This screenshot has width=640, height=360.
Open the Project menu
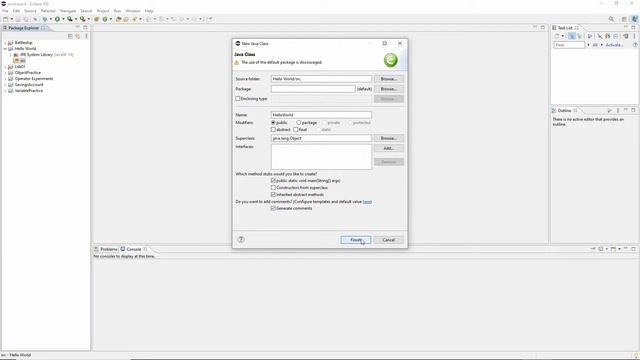click(x=103, y=11)
